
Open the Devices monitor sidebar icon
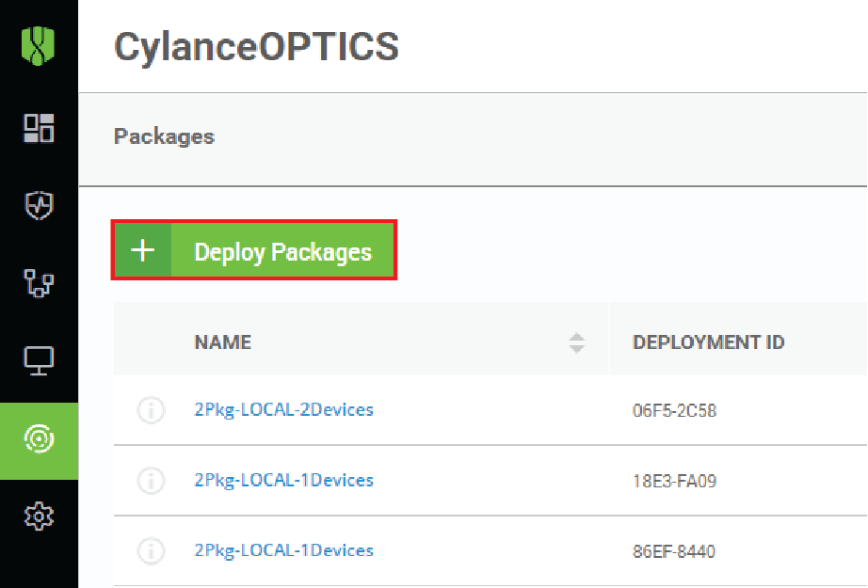(x=39, y=360)
